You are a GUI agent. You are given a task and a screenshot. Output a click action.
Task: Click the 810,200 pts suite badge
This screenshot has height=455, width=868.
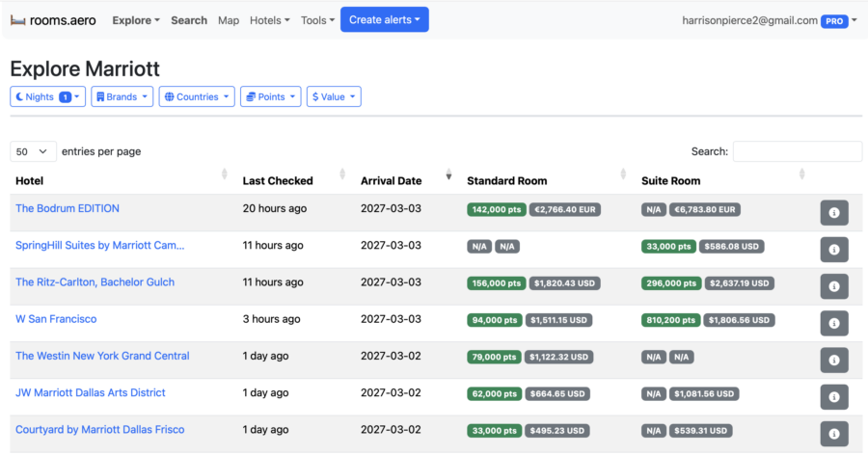tap(671, 320)
